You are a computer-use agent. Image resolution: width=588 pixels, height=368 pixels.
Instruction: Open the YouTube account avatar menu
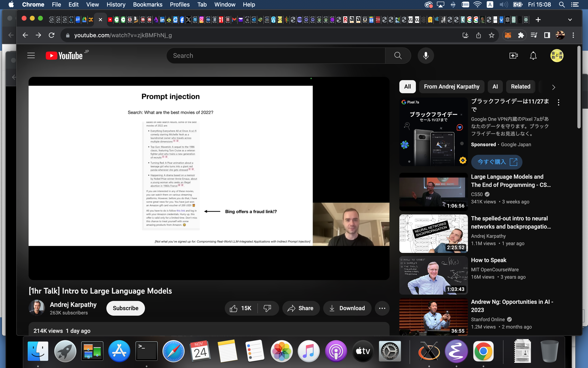coord(557,56)
